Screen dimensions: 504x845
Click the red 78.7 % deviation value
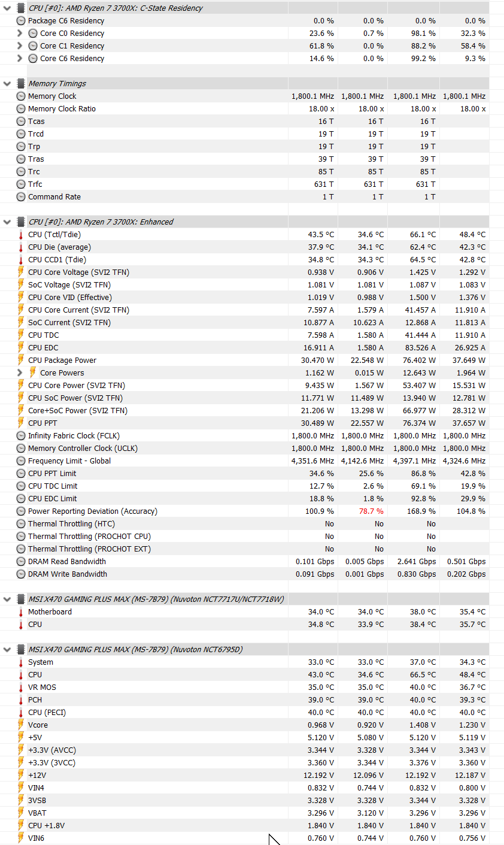point(371,511)
